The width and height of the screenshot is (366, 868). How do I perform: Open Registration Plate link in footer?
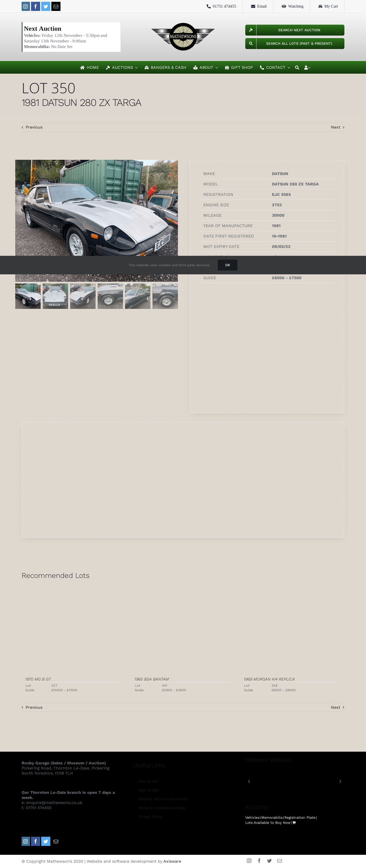(300, 817)
